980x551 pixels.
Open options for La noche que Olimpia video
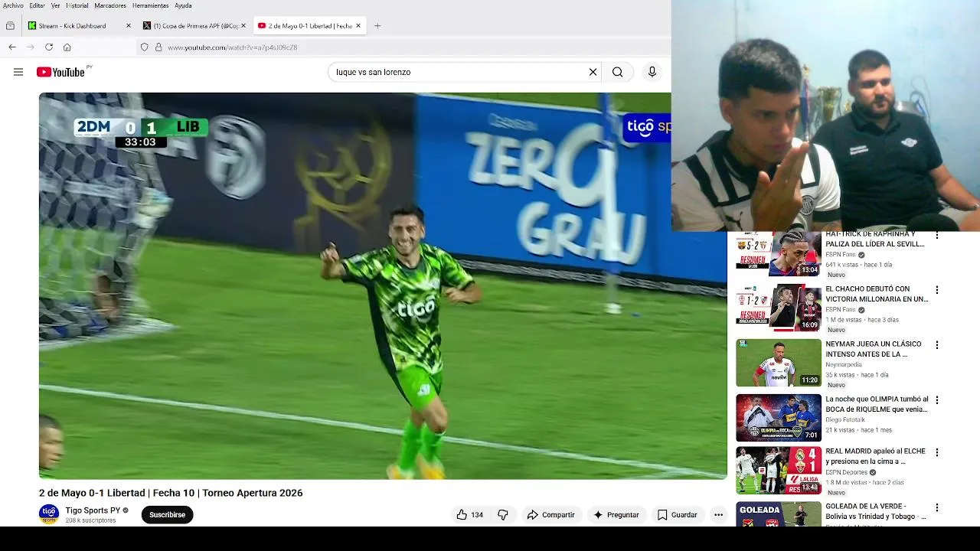[936, 400]
